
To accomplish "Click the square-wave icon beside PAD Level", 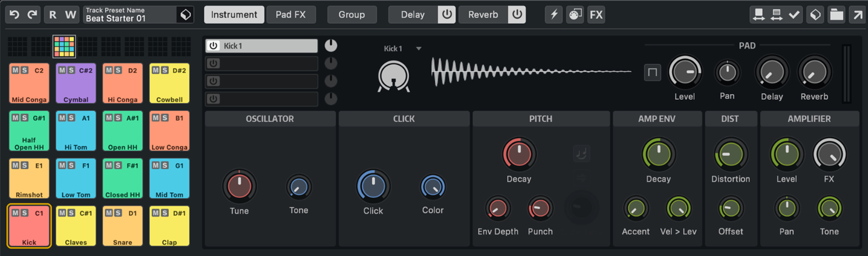I will [x=652, y=72].
